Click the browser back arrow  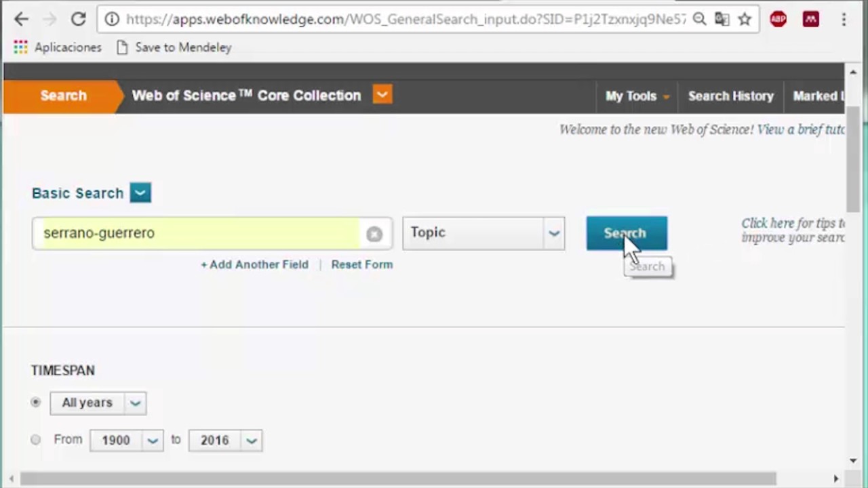pos(22,19)
